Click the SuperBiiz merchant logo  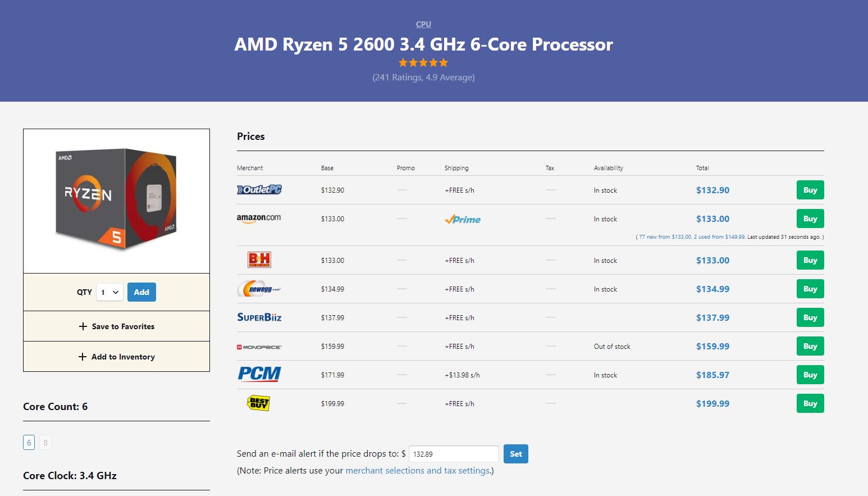(x=259, y=317)
